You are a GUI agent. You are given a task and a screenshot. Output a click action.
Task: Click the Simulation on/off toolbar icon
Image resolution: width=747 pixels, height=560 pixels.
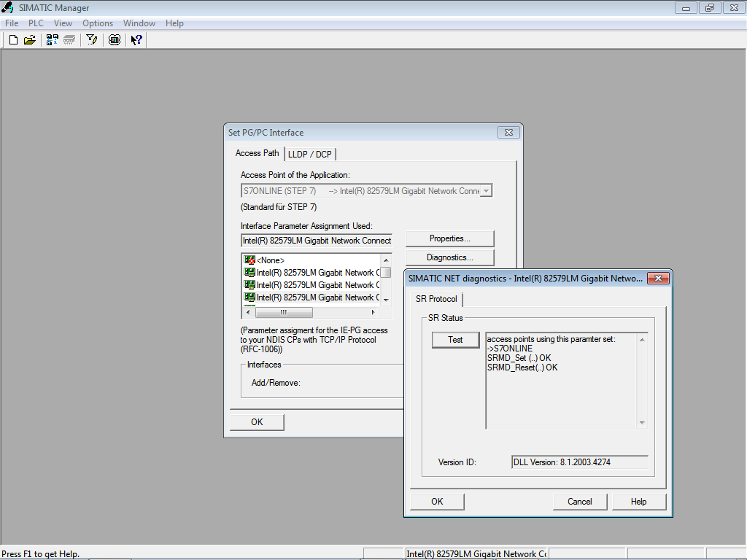115,40
